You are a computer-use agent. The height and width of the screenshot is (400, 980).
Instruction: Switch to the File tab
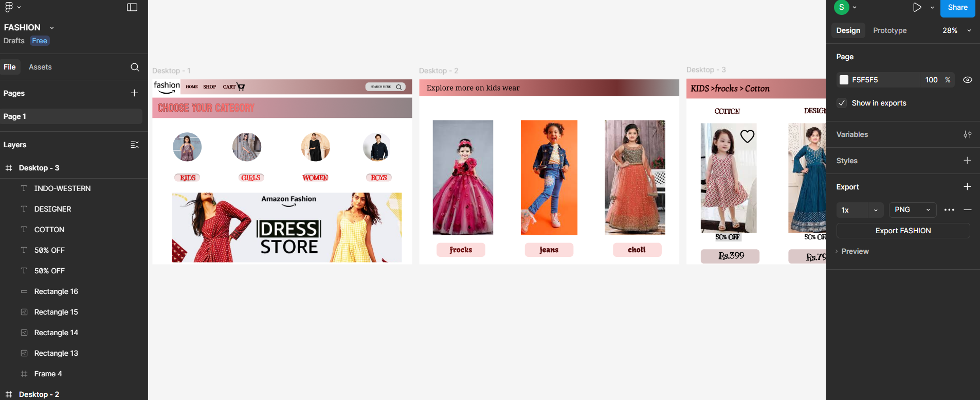tap(10, 67)
